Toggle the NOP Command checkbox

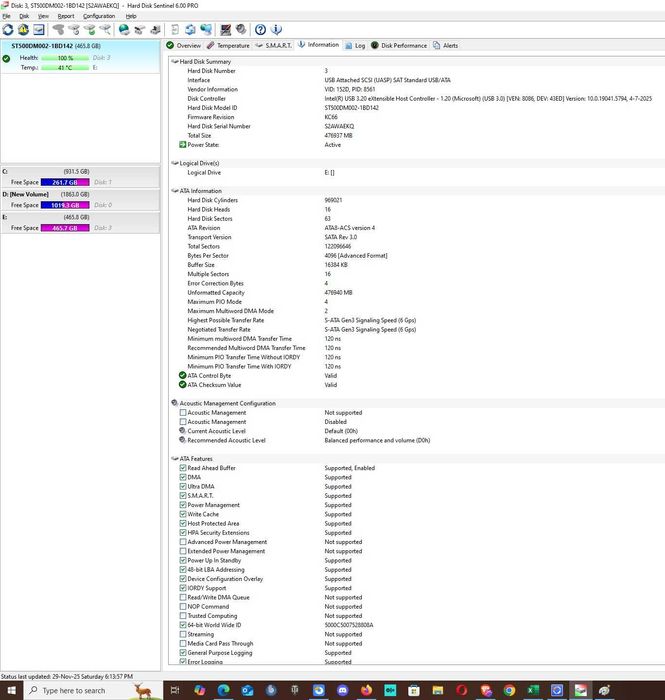[x=183, y=606]
